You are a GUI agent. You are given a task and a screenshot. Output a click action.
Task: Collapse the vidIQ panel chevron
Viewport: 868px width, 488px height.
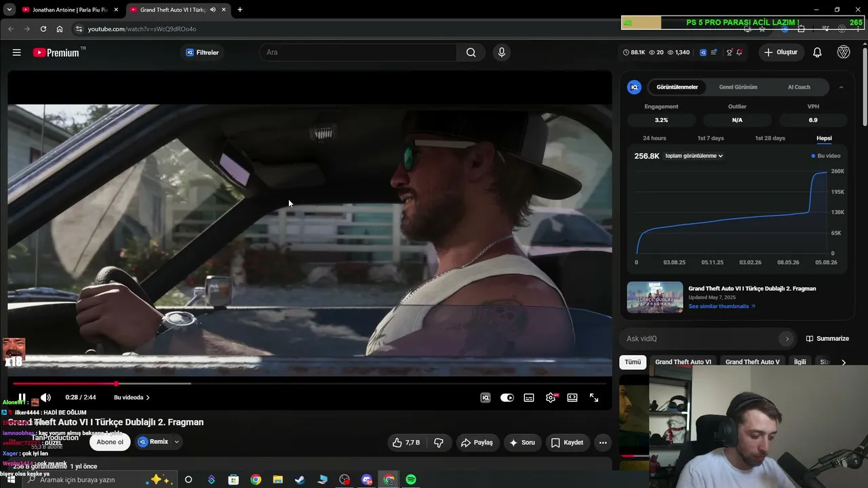pyautogui.click(x=841, y=87)
